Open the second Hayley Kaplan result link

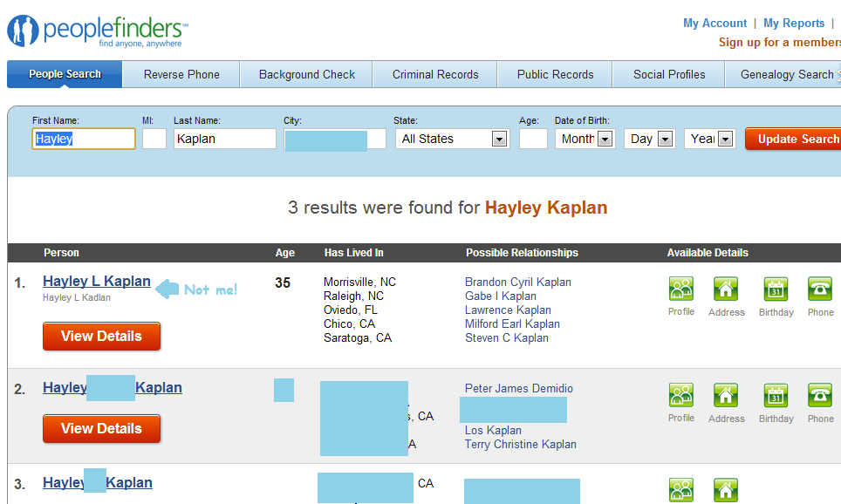[x=112, y=388]
